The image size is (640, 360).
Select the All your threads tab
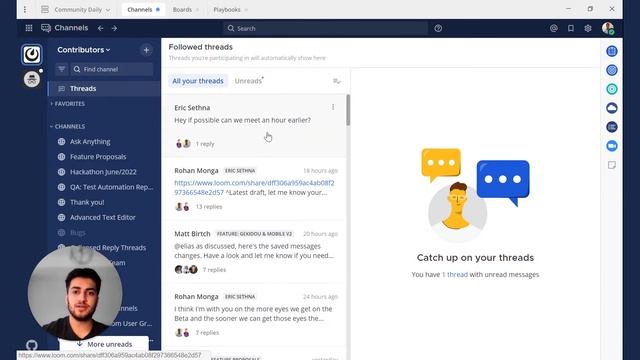(198, 81)
